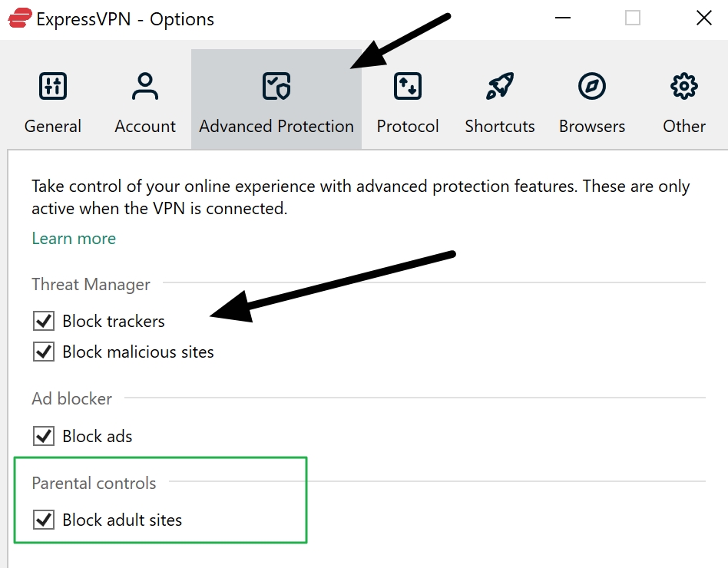
Task: Disable the Block trackers checkbox
Action: click(44, 321)
